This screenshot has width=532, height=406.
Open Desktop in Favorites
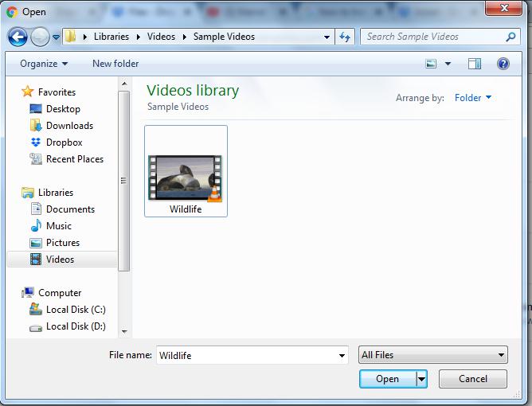[63, 109]
